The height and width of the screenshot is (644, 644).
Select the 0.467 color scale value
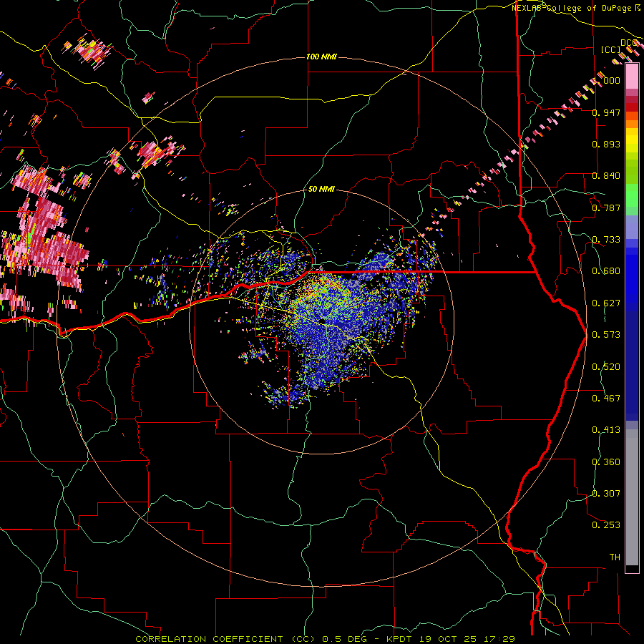pos(606,399)
